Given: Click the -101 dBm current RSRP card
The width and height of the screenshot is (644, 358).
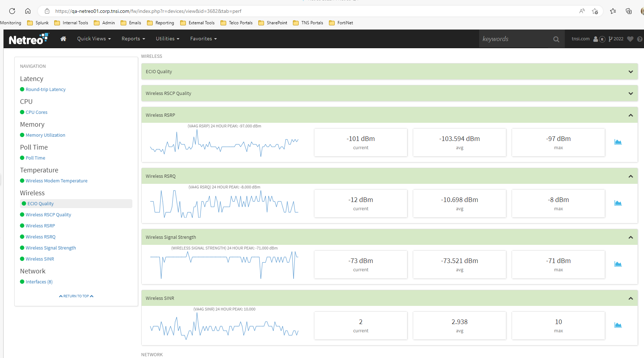Looking at the screenshot, I should tap(361, 142).
